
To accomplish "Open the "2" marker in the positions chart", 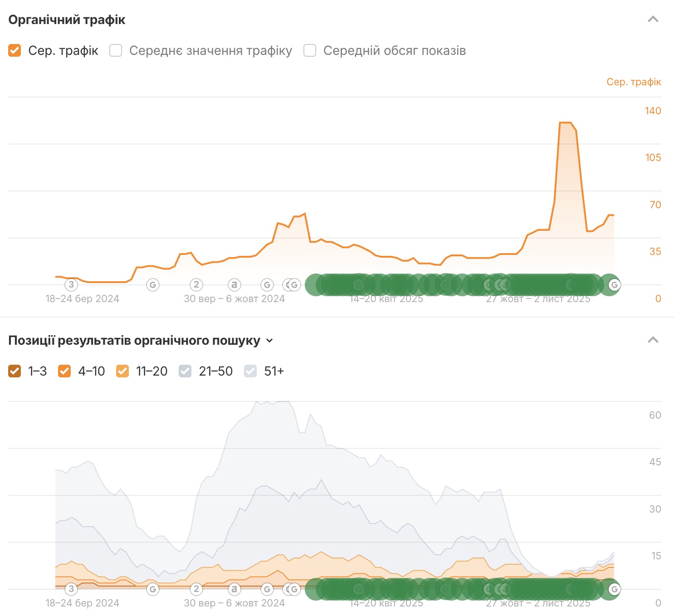I will point(196,589).
